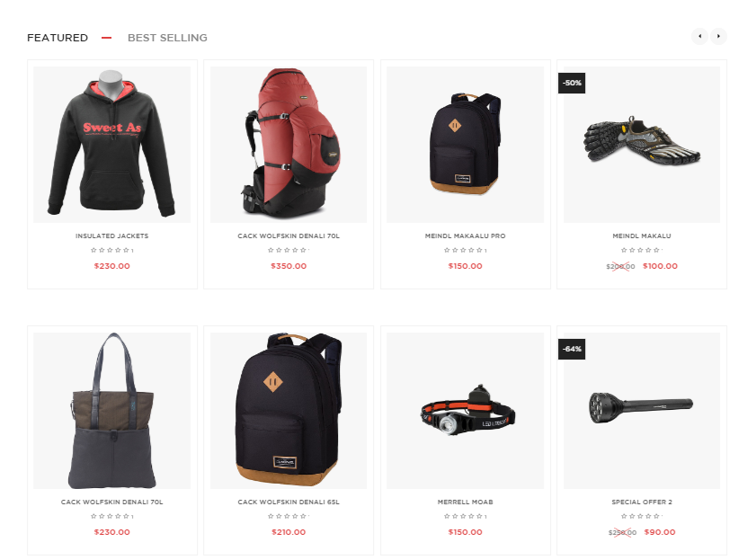This screenshot has height=560, width=756.
Task: Click the -64% discount badge
Action: (x=572, y=349)
